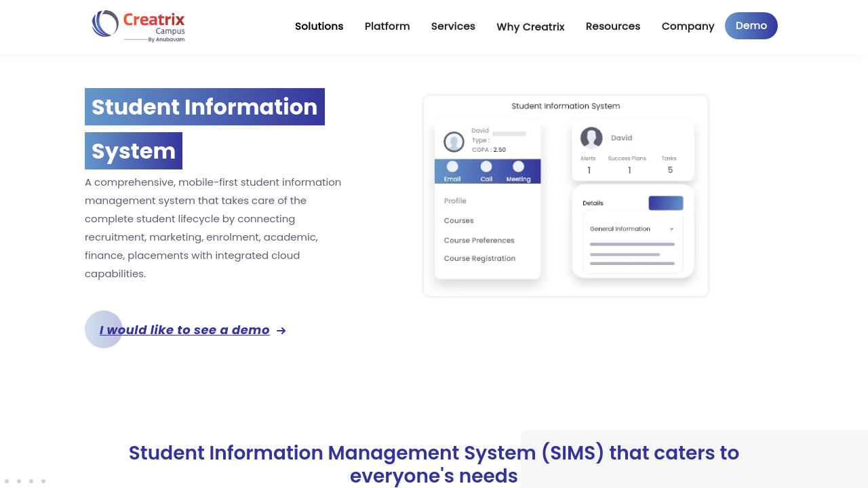Click the Student Information System preview image title

pyautogui.click(x=566, y=106)
